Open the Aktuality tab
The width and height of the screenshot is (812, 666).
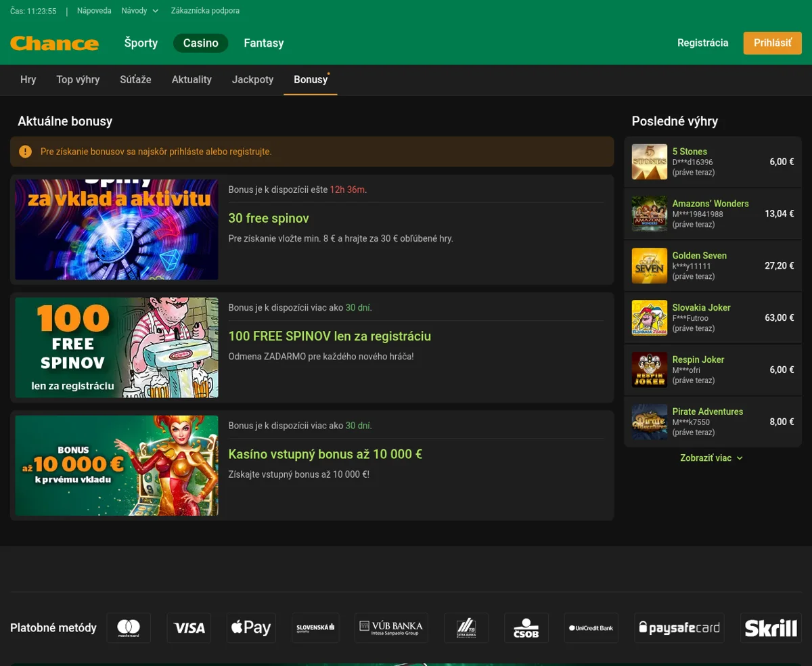tap(191, 80)
